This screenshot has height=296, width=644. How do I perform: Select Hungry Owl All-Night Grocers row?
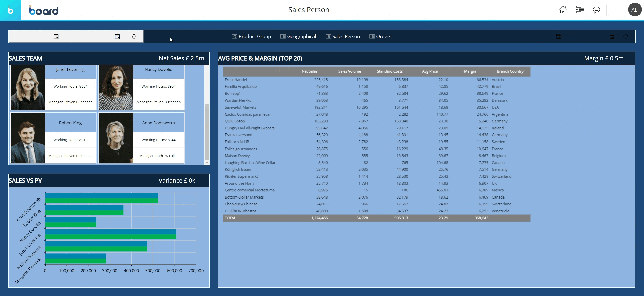(377, 128)
